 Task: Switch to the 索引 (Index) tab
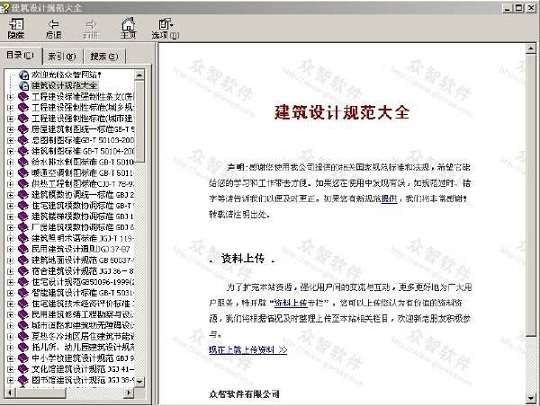click(62, 56)
